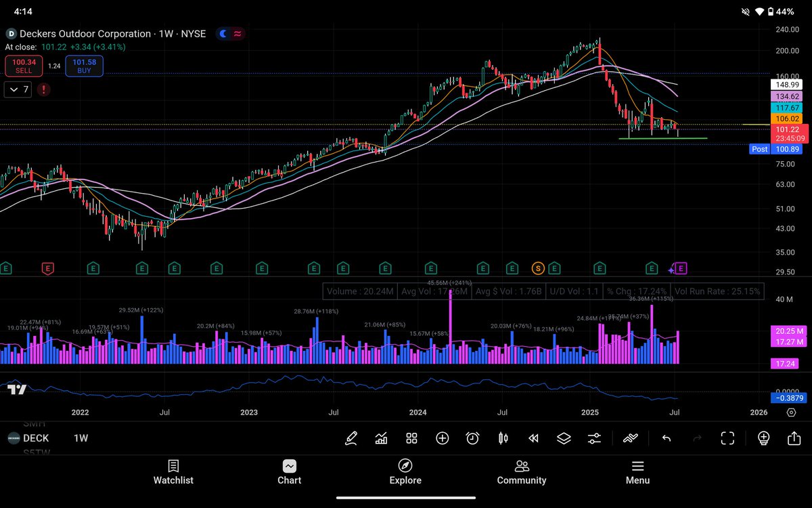Tap the blue -0.3879 indicator value label
Screen dimensions: 812x508
(788, 398)
